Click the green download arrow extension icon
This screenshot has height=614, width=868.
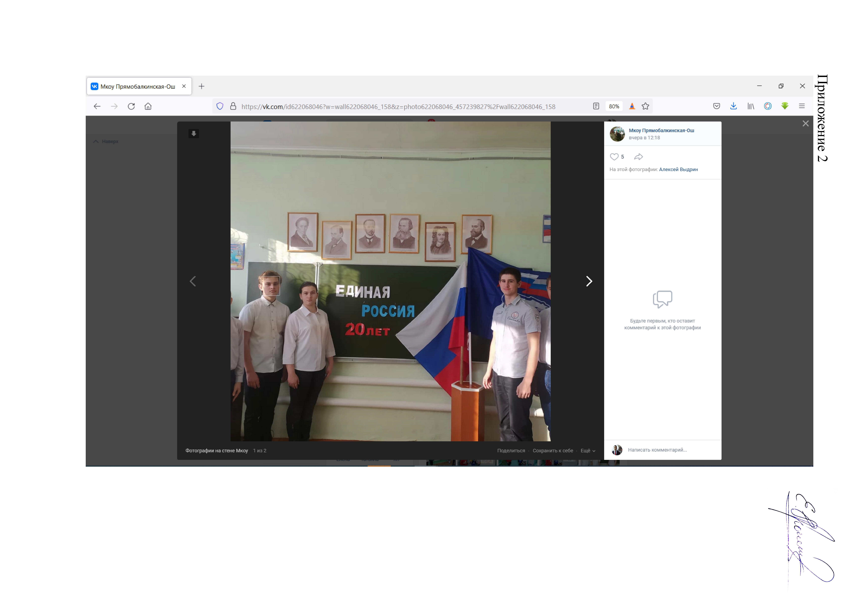tap(785, 106)
